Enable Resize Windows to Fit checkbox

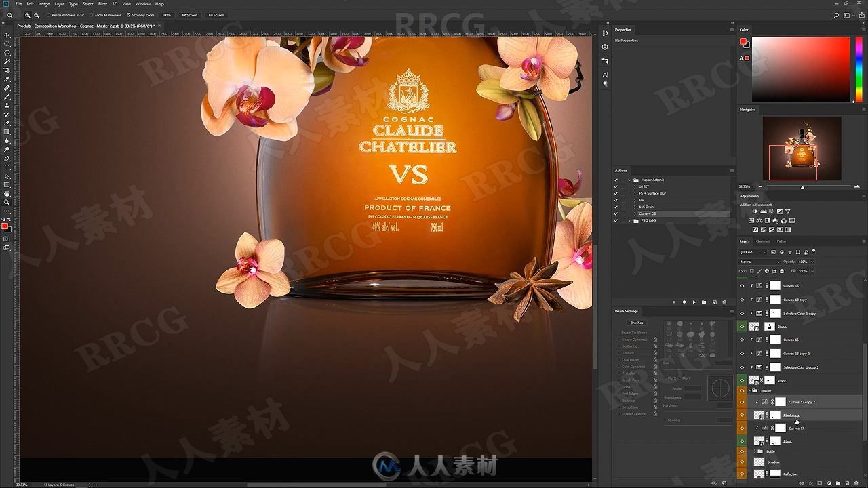click(x=49, y=15)
